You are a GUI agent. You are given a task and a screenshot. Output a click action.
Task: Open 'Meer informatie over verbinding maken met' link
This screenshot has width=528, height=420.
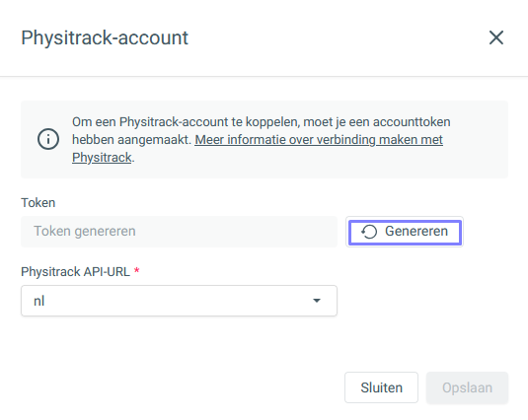319,140
